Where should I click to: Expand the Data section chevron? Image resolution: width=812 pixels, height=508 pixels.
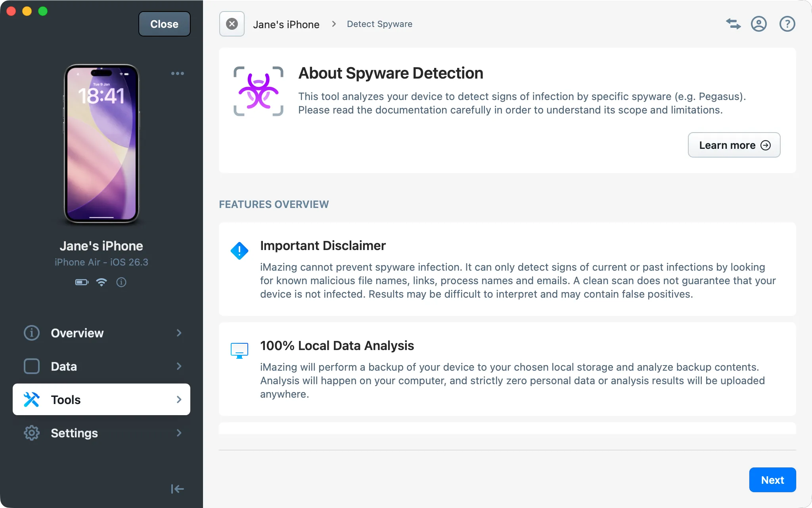(x=179, y=366)
